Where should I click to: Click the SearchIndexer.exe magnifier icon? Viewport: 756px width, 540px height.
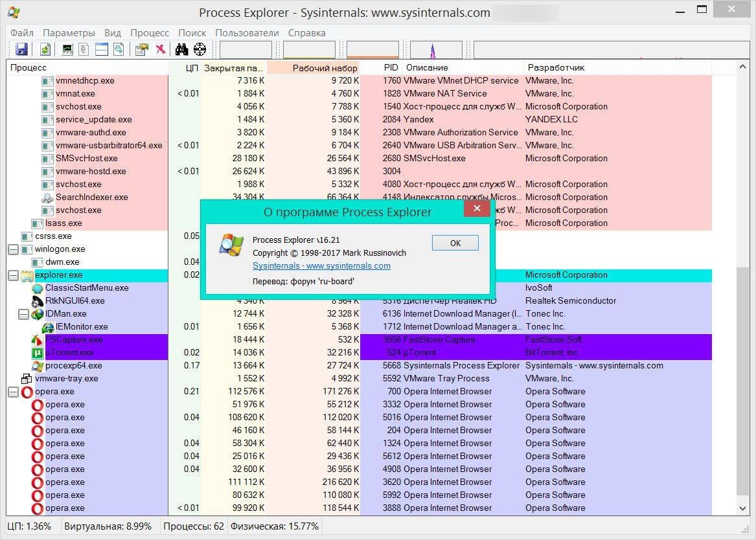tap(47, 197)
